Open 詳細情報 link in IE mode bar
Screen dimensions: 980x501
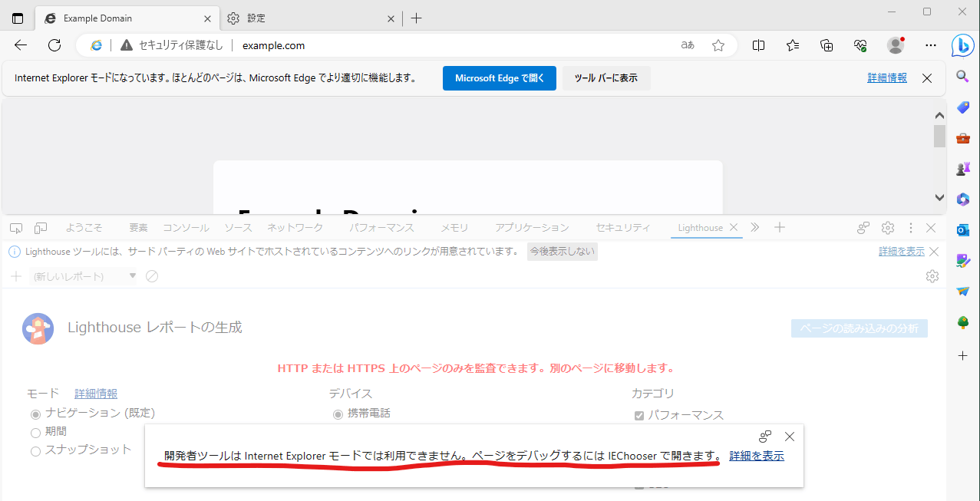pyautogui.click(x=887, y=78)
